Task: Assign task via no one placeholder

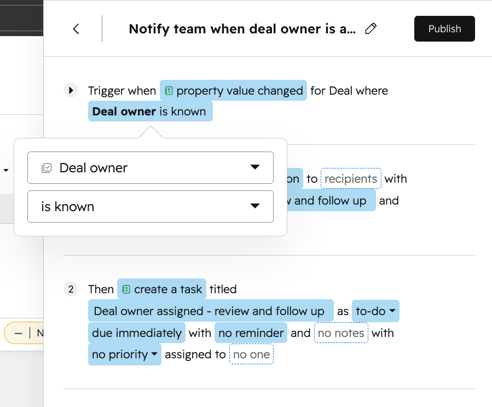Action: tap(251, 354)
